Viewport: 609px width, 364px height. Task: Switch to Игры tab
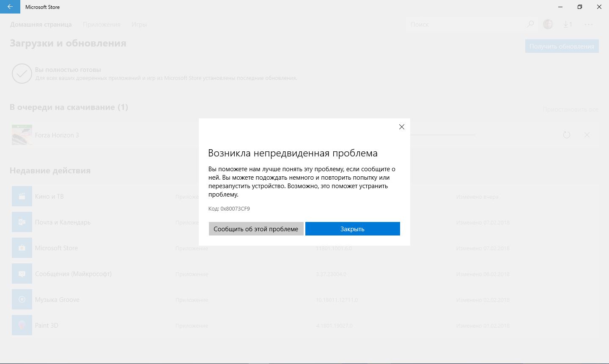click(x=139, y=25)
